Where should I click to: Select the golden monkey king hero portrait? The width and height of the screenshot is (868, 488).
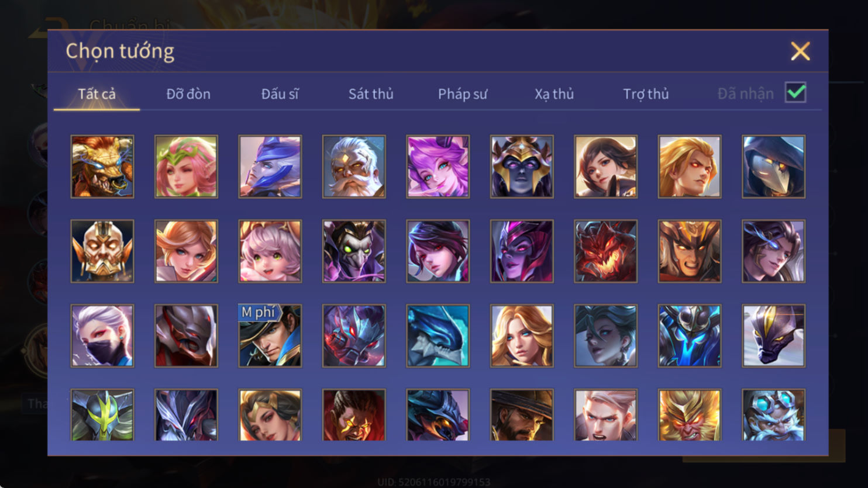tap(690, 415)
